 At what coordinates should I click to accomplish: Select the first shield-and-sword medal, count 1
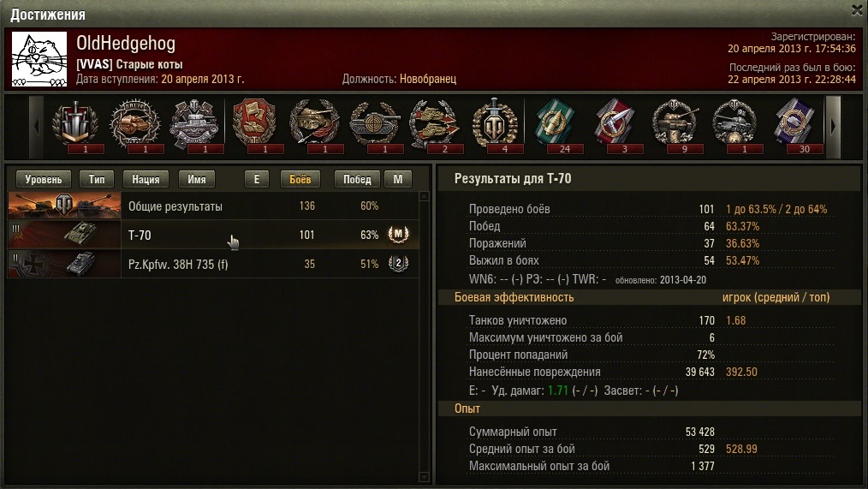[x=74, y=123]
